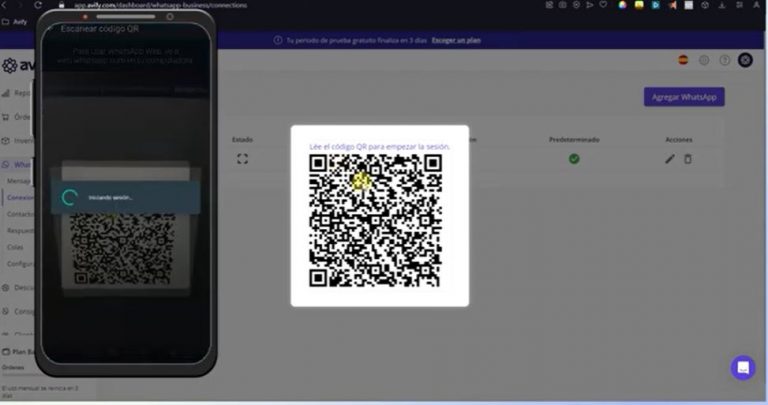
Task: Select Respuestas in the sidebar
Action: 21,230
